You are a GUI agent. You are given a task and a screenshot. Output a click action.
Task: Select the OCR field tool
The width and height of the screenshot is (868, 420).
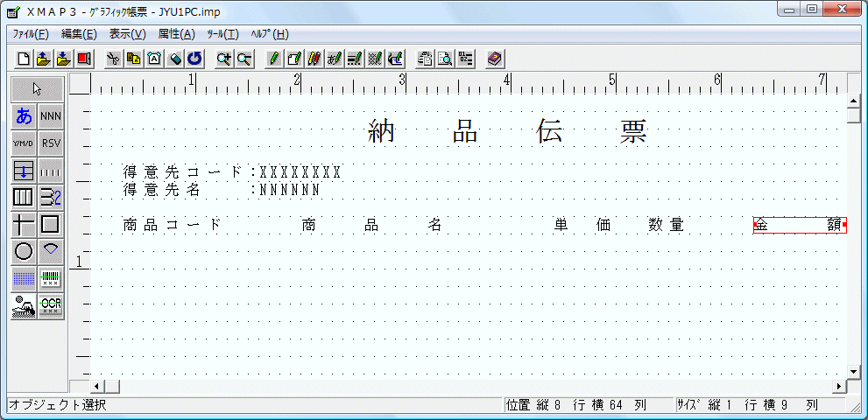tap(51, 306)
